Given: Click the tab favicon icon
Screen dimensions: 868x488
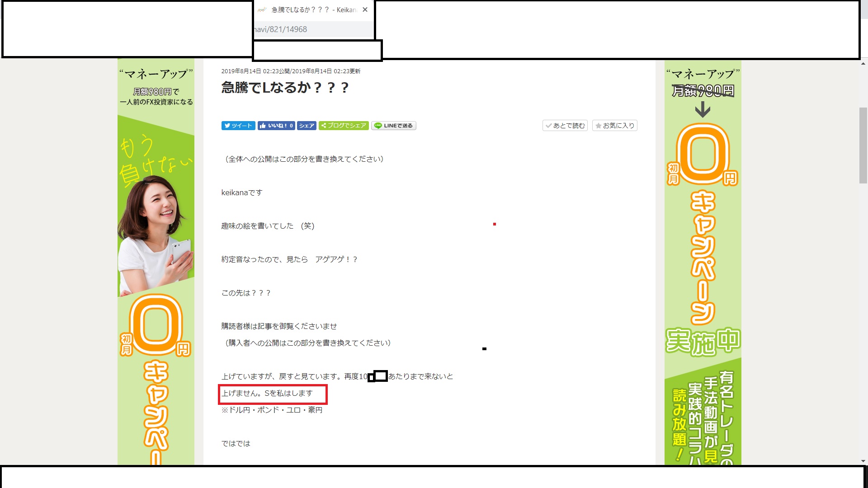Looking at the screenshot, I should point(262,9).
